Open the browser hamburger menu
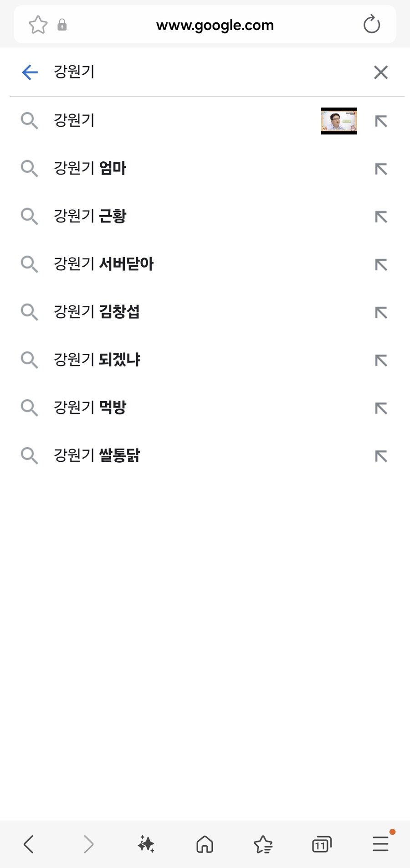The height and width of the screenshot is (868, 410). 380,843
